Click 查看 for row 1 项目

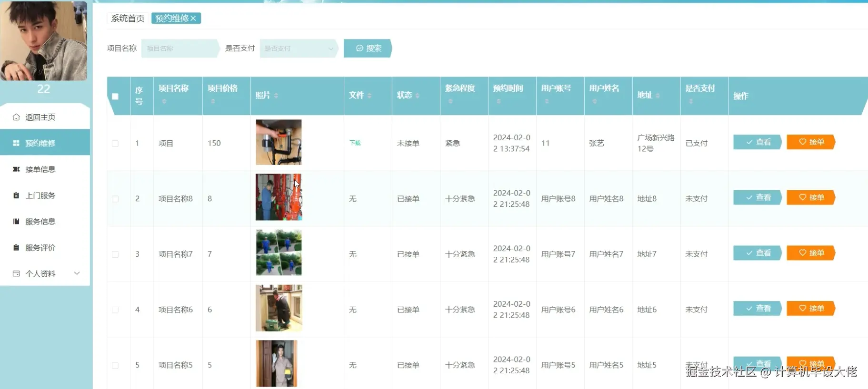point(758,142)
